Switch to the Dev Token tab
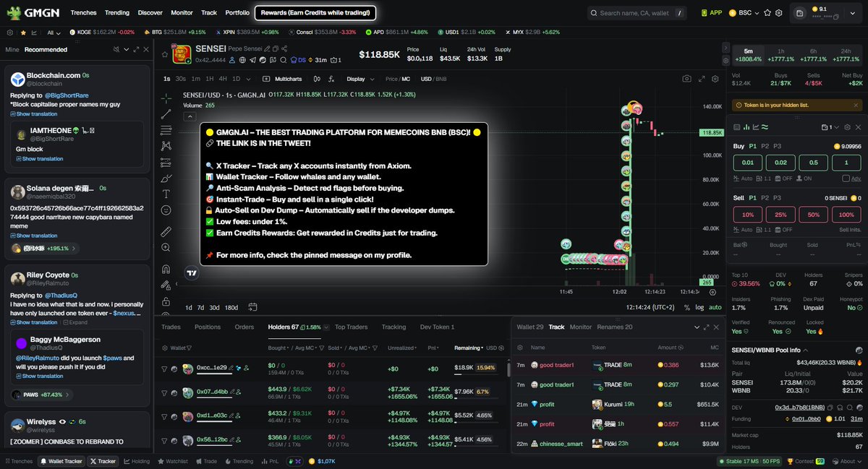This screenshot has width=868, height=469. click(x=437, y=327)
